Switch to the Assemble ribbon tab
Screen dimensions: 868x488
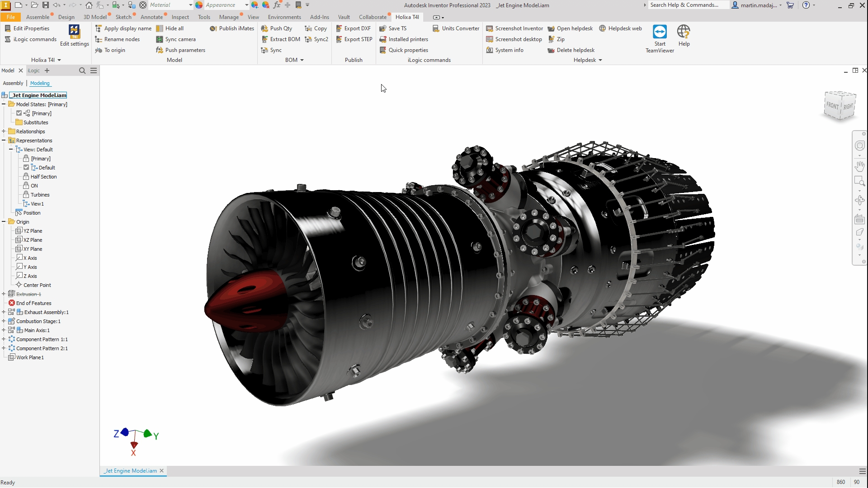(38, 17)
